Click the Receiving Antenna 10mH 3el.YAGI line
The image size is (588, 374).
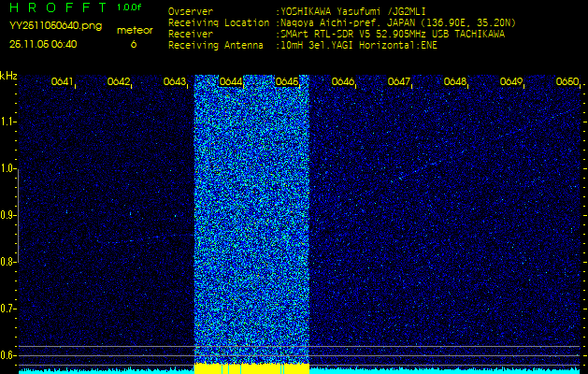click(x=359, y=46)
